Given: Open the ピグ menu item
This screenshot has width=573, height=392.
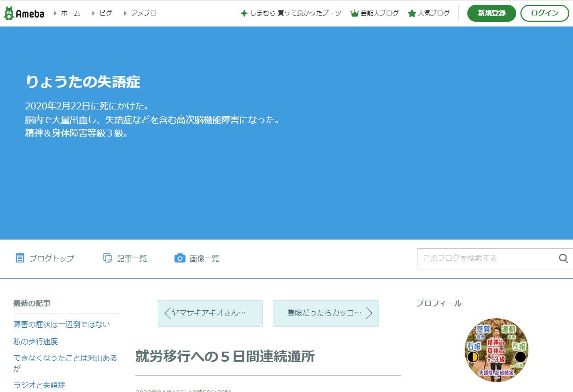Looking at the screenshot, I should pyautogui.click(x=106, y=13).
